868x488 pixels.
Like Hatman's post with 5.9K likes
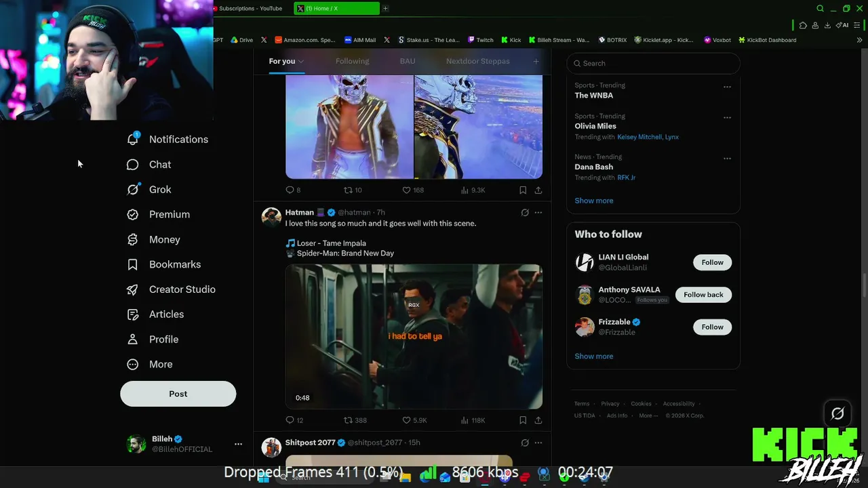pos(407,420)
